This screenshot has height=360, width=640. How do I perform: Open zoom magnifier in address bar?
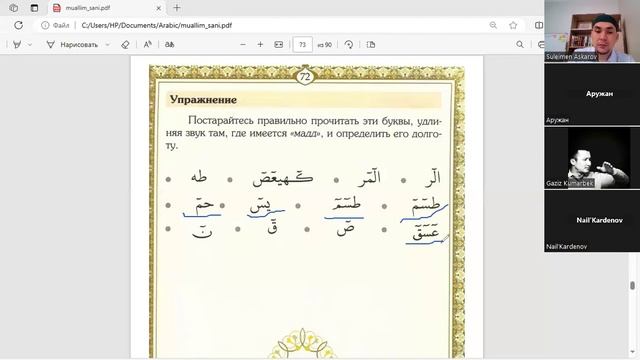coord(493,25)
